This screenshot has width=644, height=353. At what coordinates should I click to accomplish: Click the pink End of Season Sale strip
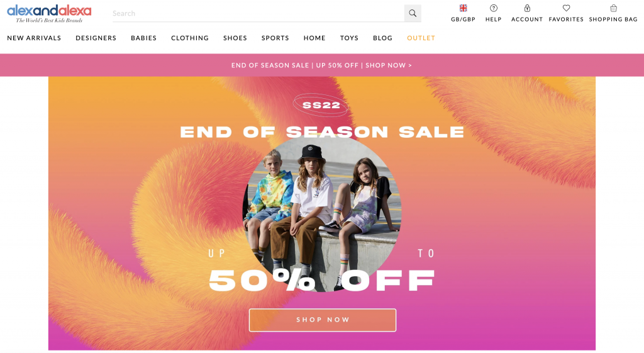click(x=322, y=65)
